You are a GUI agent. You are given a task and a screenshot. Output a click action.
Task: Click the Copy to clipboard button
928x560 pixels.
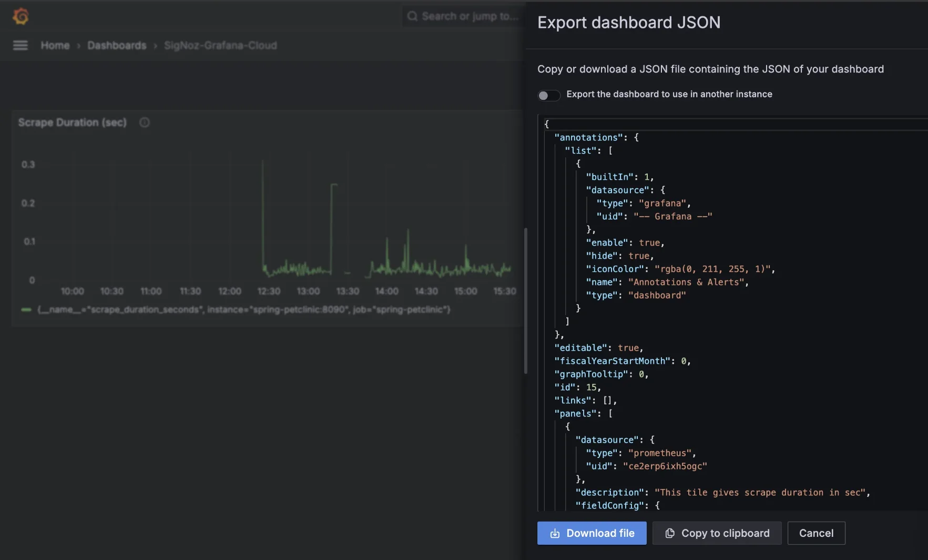point(717,533)
